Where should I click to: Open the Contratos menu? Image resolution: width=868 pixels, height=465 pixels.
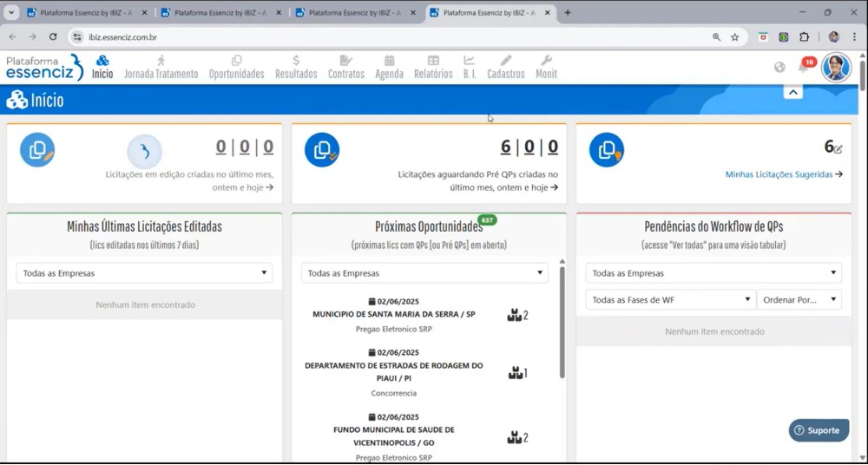coord(346,67)
